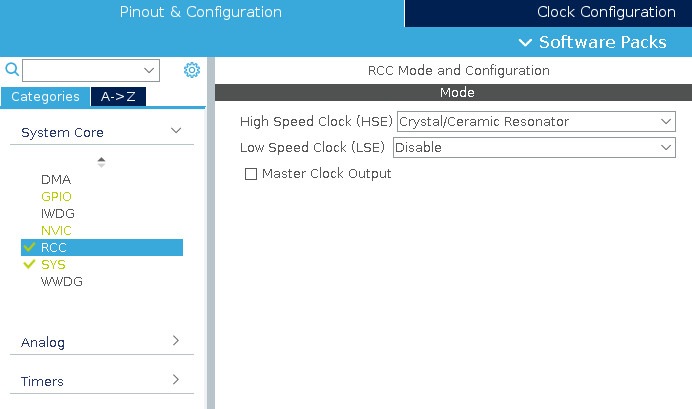This screenshot has height=409, width=692.
Task: Enable the Master Clock Output checkbox
Action: click(251, 174)
